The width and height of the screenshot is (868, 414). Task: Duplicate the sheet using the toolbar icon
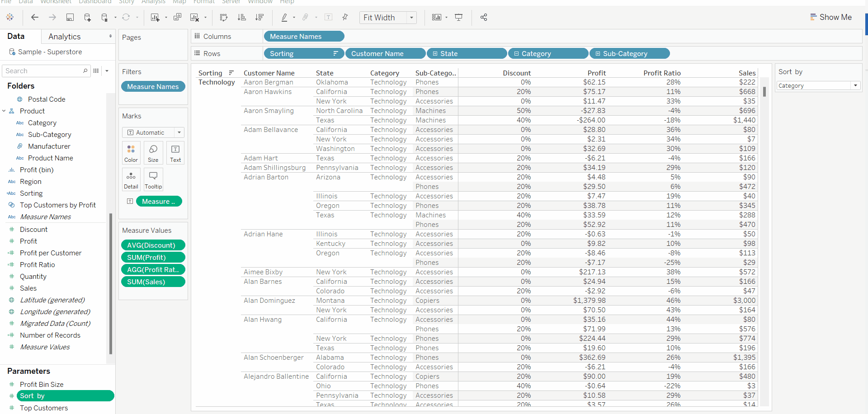tap(178, 17)
